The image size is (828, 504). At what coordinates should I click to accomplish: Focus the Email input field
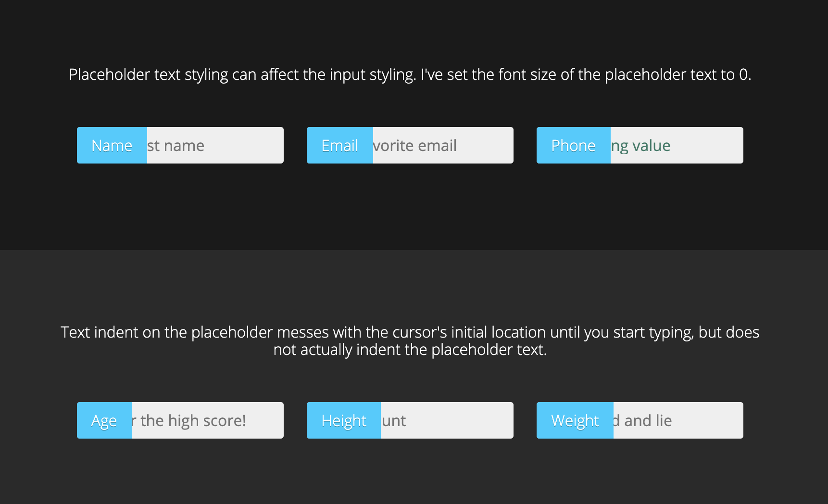443,145
